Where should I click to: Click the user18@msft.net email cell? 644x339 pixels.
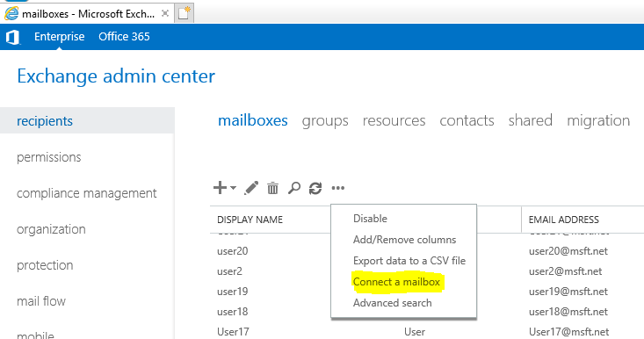tap(568, 312)
